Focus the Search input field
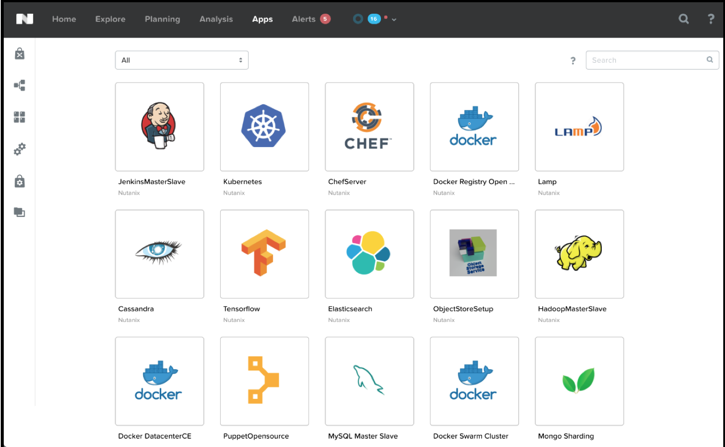The image size is (725, 447). (x=652, y=60)
